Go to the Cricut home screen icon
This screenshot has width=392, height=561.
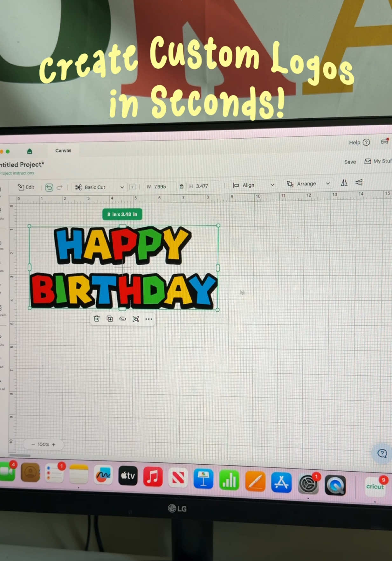pyautogui.click(x=30, y=151)
